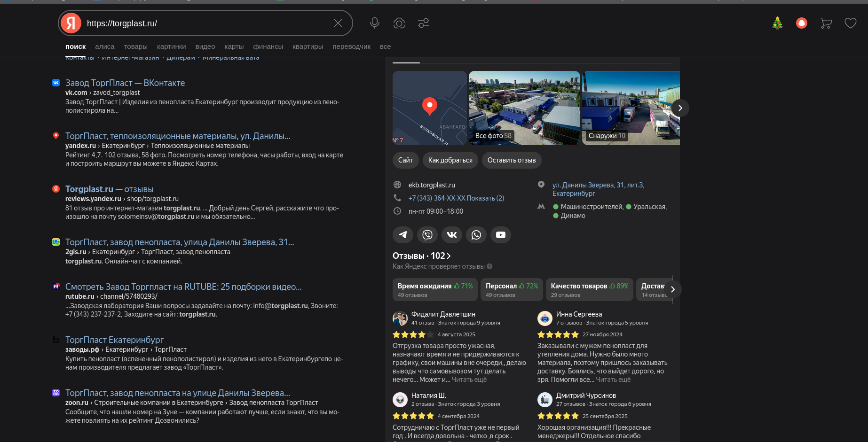Screen dimensions: 868x442
Task: Click the Christmas tree icon
Action: click(x=777, y=23)
